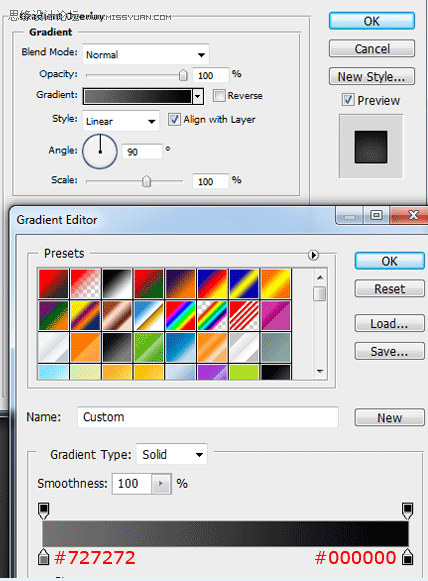
Task: Select the left #727272 color stop
Action: pos(44,557)
